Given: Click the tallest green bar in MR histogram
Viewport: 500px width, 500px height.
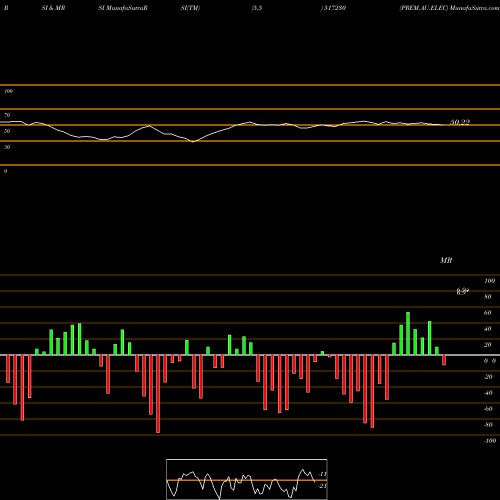Looking at the screenshot, I should [408, 333].
